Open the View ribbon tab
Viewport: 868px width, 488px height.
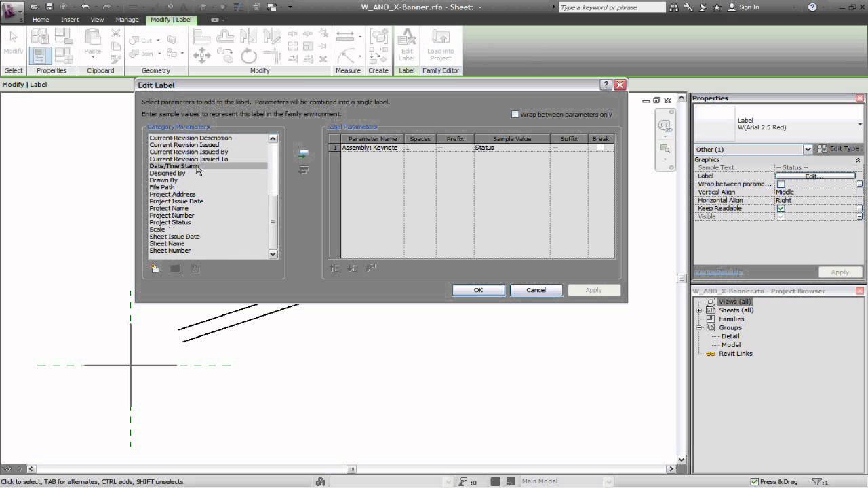[x=97, y=20]
